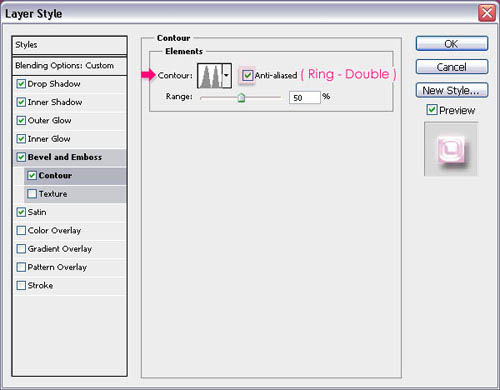
Task: Turn on the Stroke effect checkbox
Action: (21, 285)
